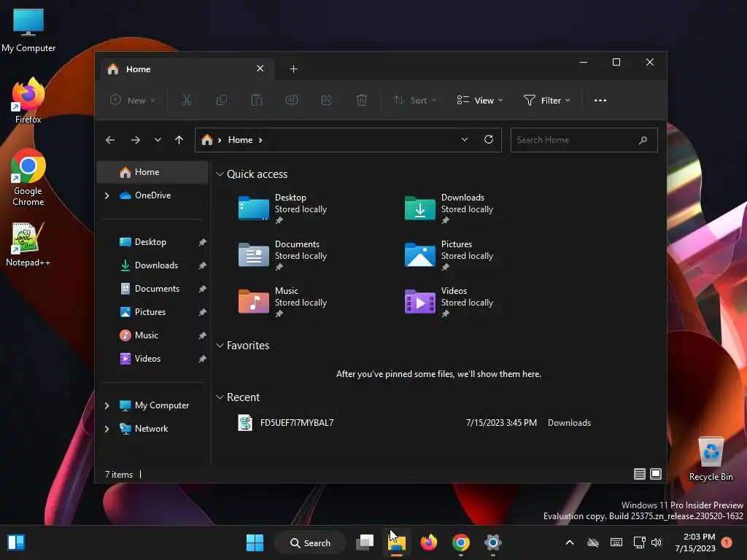
Task: Open Documents folder in Quick access
Action: click(x=282, y=255)
